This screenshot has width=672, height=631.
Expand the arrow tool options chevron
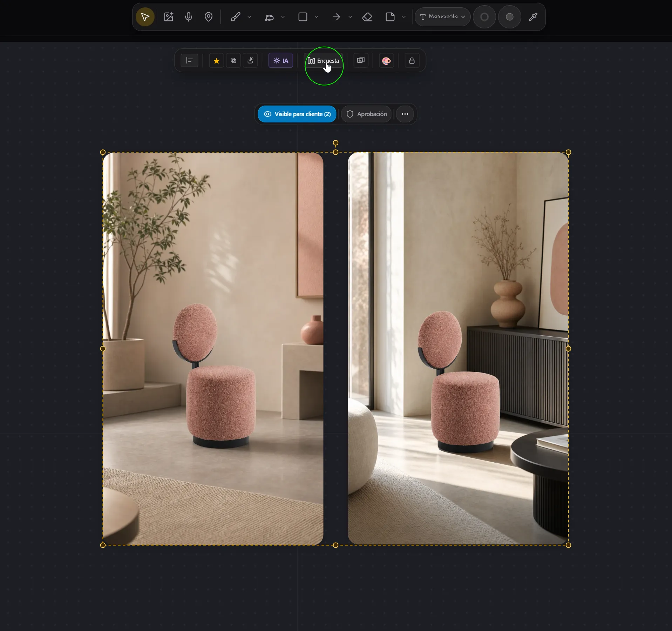click(x=350, y=17)
